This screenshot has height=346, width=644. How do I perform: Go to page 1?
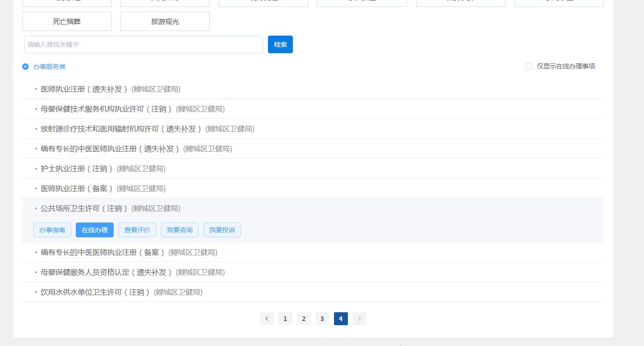pyautogui.click(x=285, y=319)
